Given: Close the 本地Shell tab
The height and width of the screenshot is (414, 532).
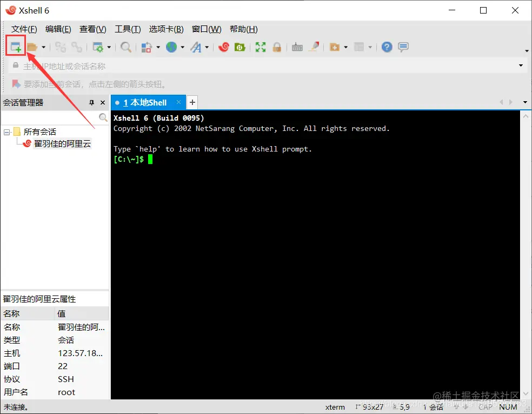Looking at the screenshot, I should pyautogui.click(x=178, y=102).
